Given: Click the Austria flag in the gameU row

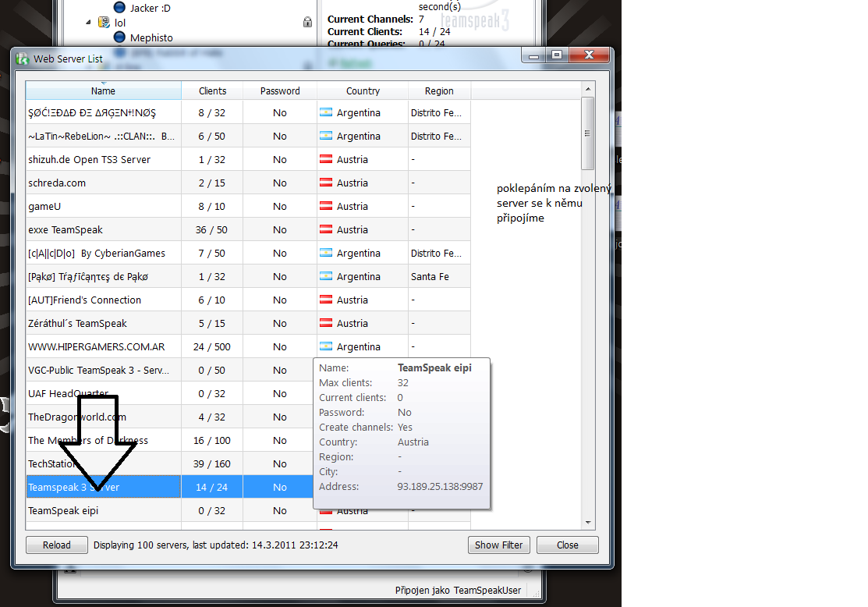Looking at the screenshot, I should 326,207.
